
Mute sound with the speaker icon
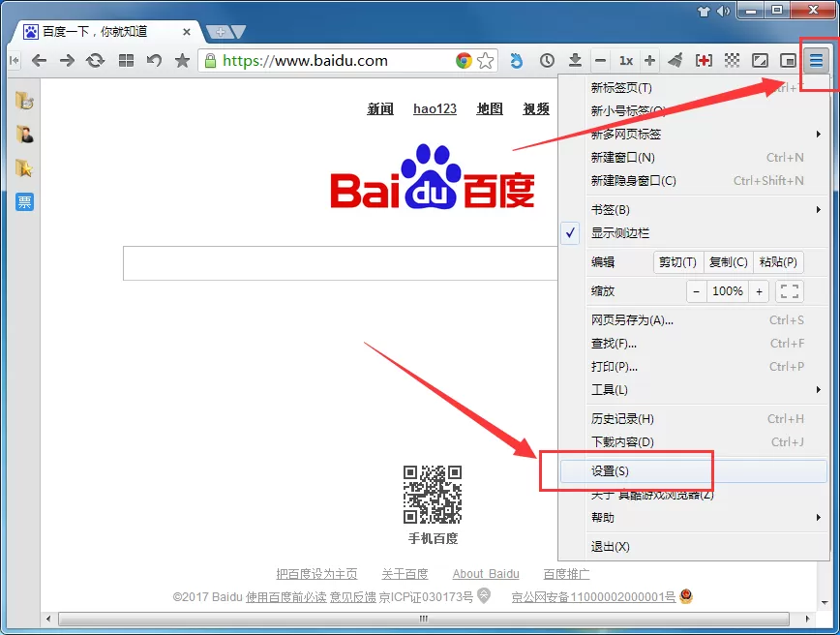723,12
